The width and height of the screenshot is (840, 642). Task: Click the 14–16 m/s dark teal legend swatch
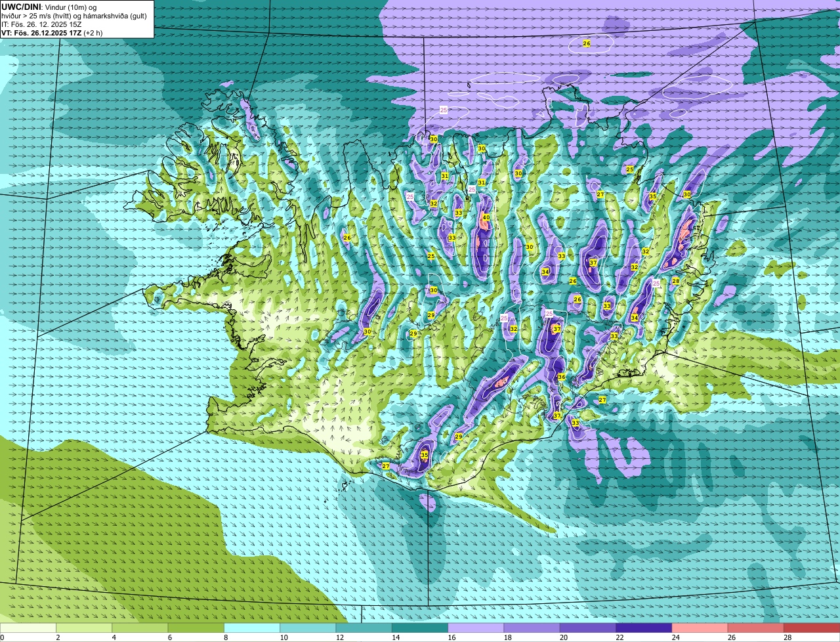click(420, 628)
